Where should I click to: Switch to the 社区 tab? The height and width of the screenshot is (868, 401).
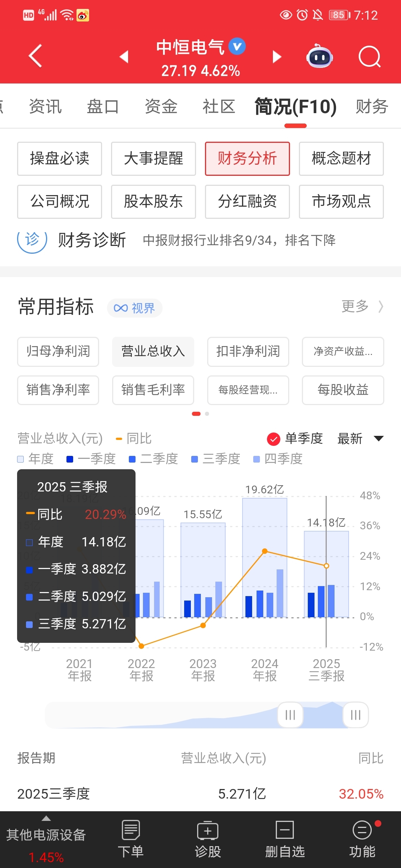click(219, 106)
